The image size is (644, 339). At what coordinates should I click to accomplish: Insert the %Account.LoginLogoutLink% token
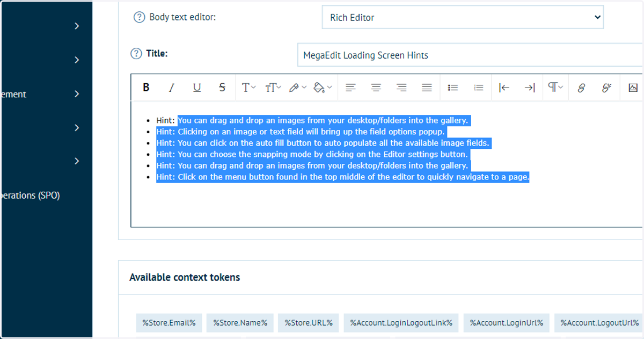401,323
